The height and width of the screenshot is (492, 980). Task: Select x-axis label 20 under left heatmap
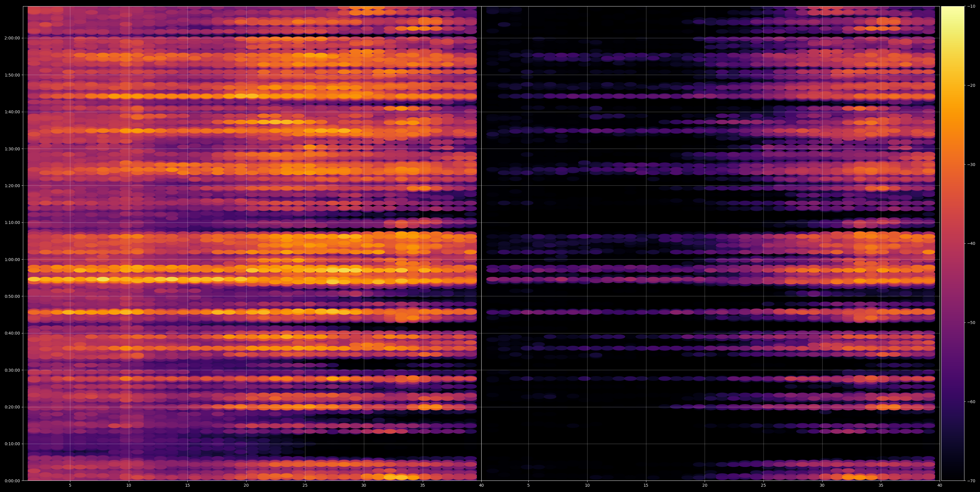coord(246,486)
